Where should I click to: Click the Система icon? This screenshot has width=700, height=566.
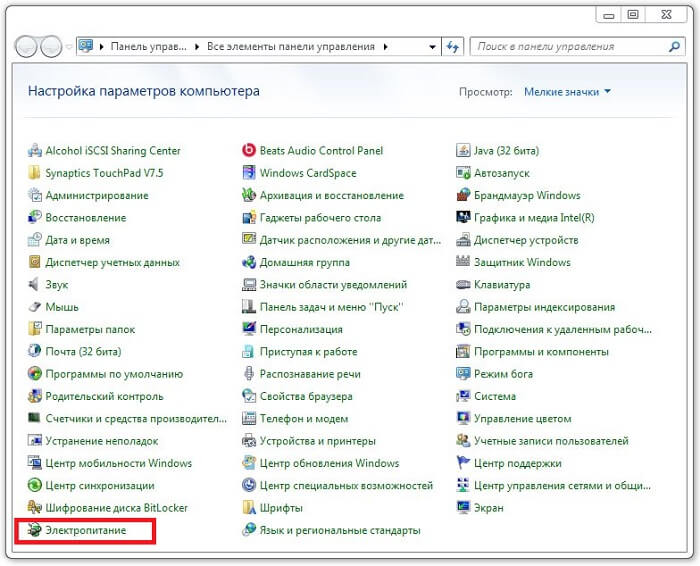pos(463,396)
